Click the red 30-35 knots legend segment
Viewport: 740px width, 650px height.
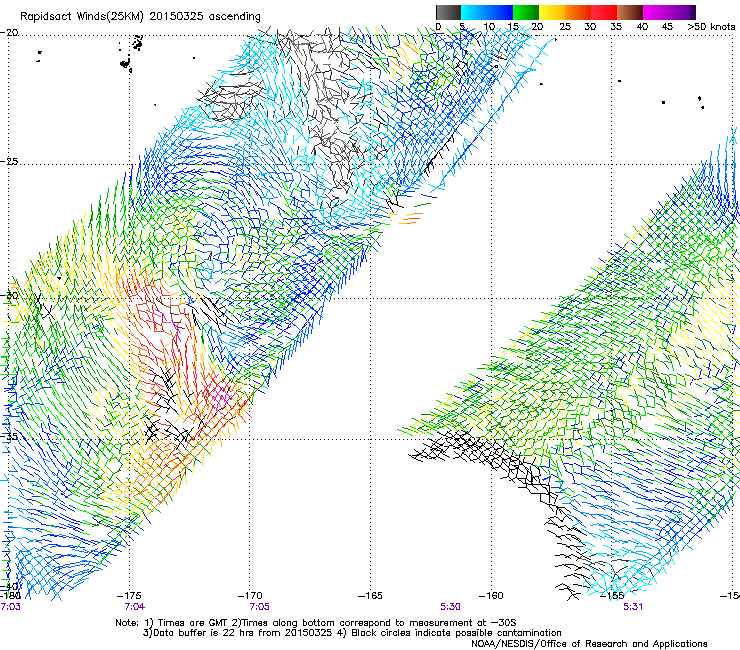(x=604, y=12)
